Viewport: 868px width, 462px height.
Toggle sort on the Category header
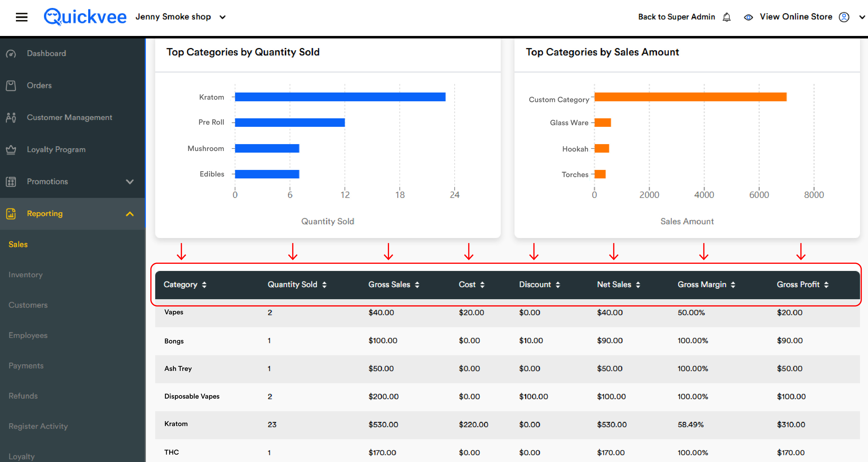185,285
